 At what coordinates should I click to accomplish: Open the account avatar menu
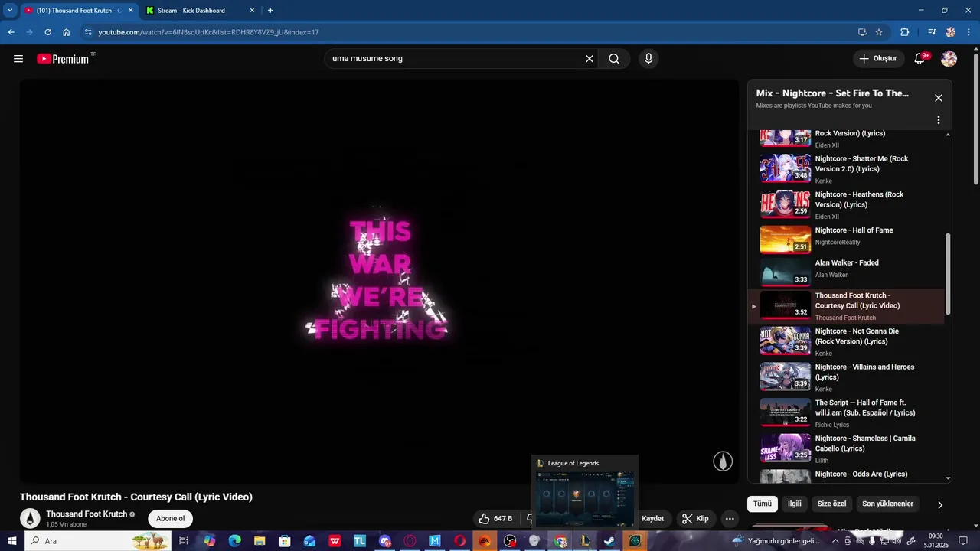click(x=949, y=59)
